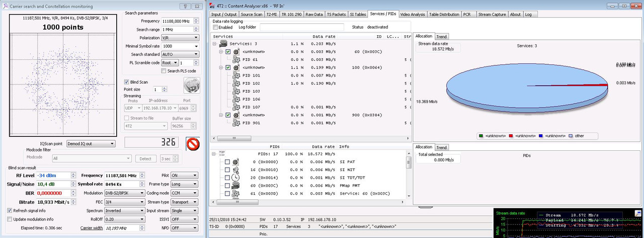644x238 pixels.
Task: Click the PID 901 stream icon
Action: coord(236,123)
